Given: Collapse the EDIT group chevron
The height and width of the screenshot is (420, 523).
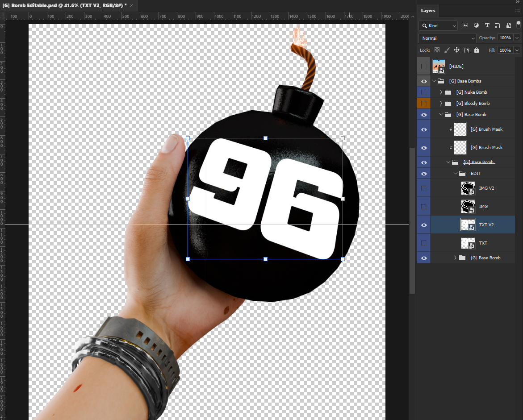Looking at the screenshot, I should click(x=455, y=173).
